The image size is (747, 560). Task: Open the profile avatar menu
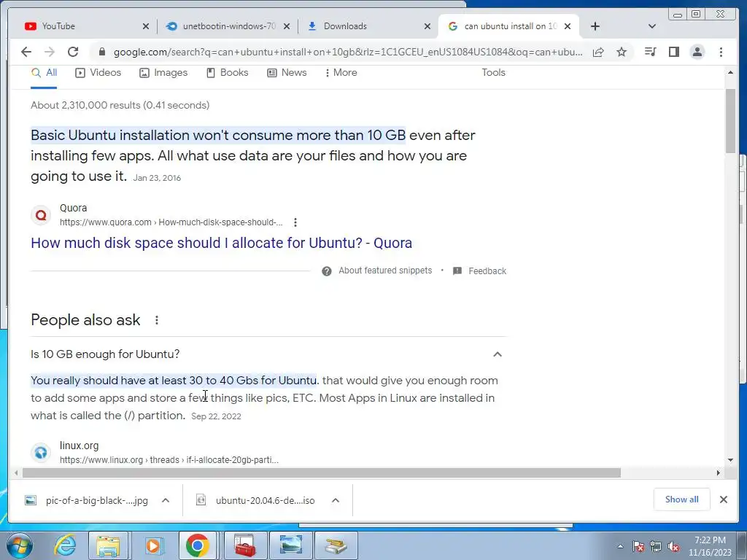click(697, 52)
